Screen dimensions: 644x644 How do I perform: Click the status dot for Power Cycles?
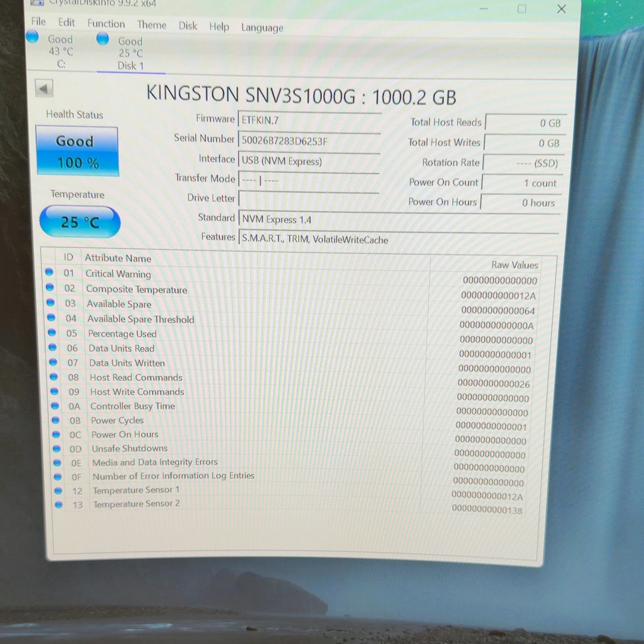click(56, 420)
